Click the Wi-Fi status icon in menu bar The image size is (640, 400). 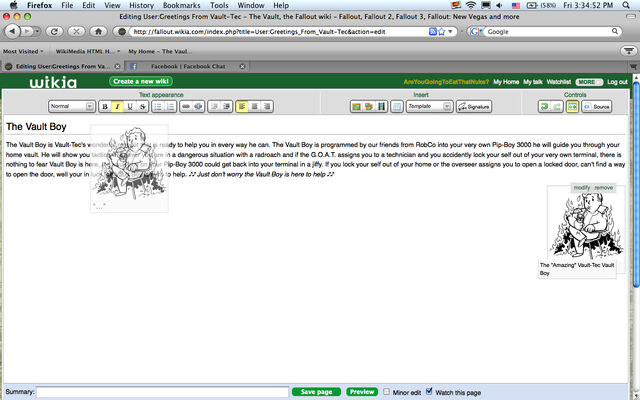click(x=471, y=5)
